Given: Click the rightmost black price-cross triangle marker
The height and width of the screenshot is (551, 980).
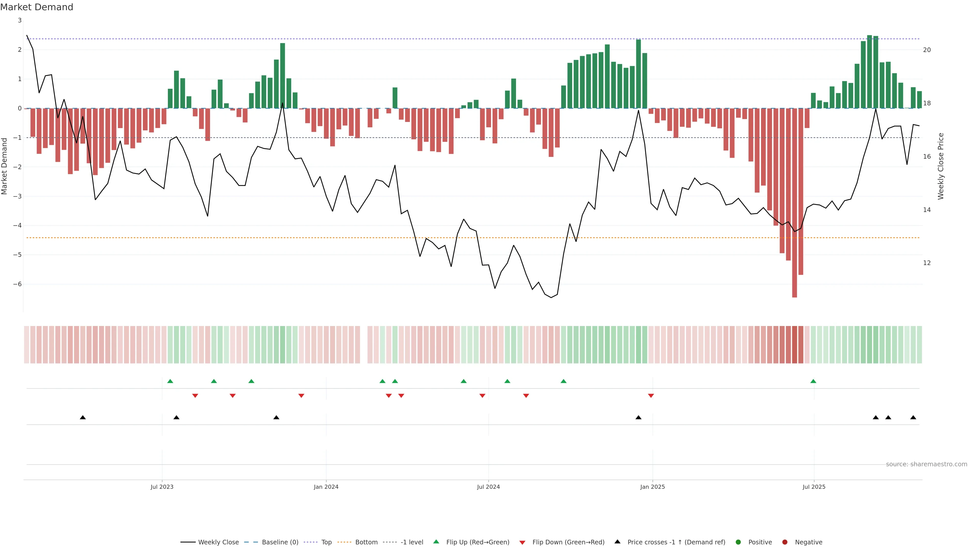Looking at the screenshot, I should 913,418.
